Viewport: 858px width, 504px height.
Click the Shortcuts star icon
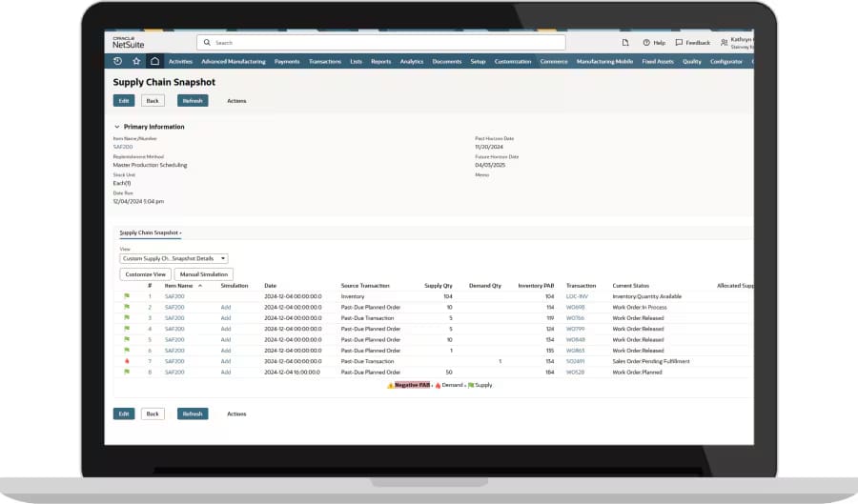(x=136, y=61)
